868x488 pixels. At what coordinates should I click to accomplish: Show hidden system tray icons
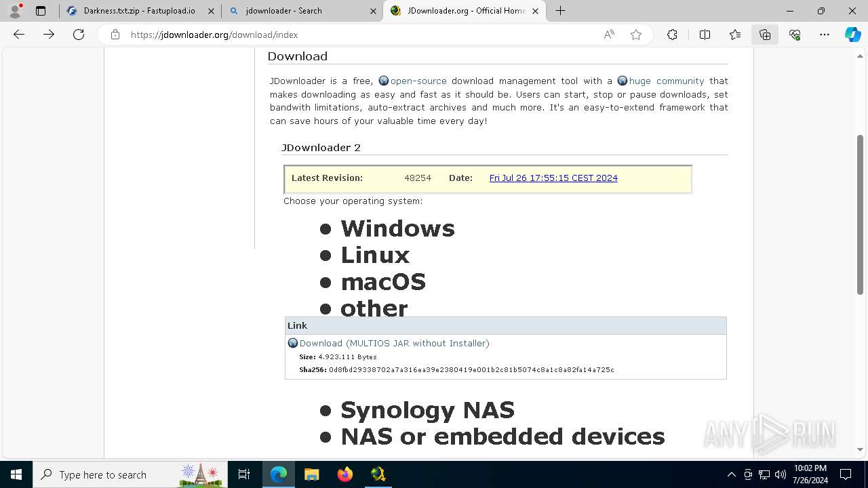click(x=731, y=474)
